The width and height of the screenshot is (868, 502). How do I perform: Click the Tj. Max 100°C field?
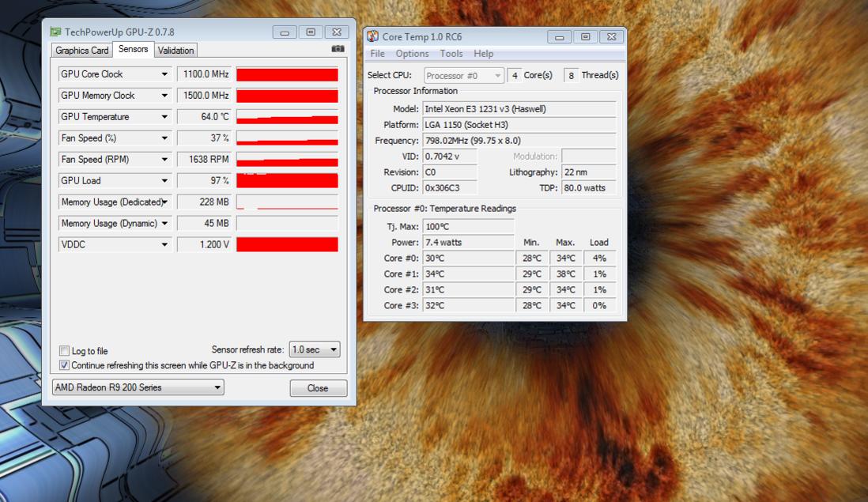coord(468,226)
